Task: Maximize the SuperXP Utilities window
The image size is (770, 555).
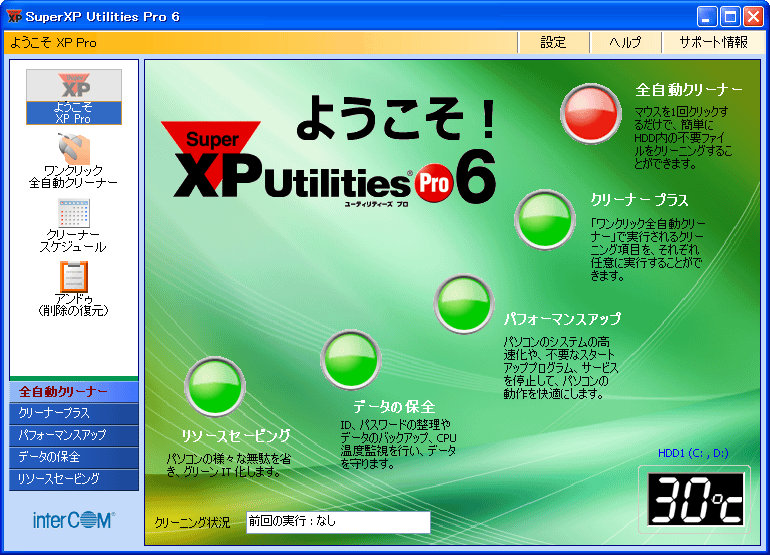Action: click(730, 17)
